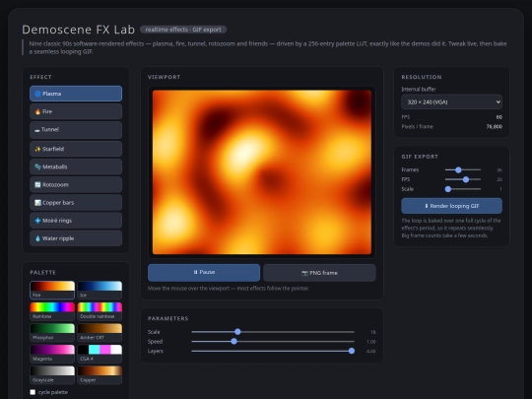
Task: Click the Pixels / frame value 76,800
Action: pos(494,126)
